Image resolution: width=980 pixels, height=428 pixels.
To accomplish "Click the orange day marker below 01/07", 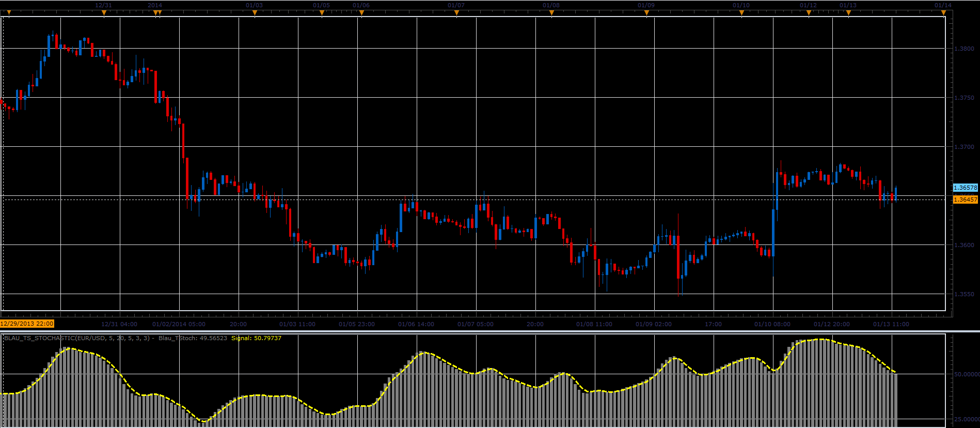I will 456,12.
